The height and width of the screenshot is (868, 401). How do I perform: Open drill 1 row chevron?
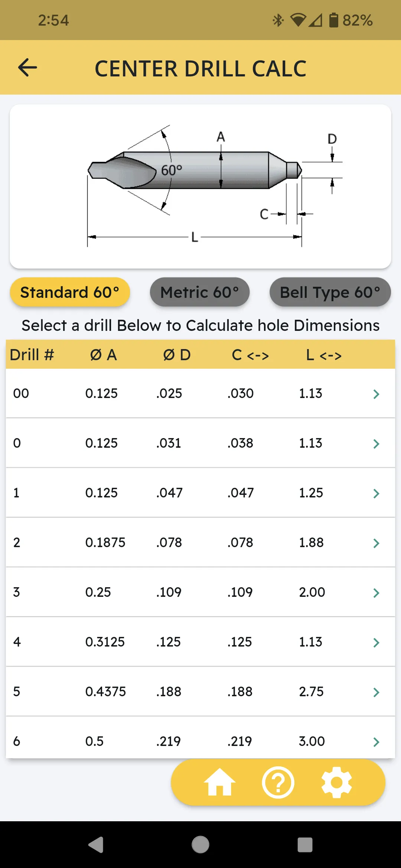(x=376, y=493)
